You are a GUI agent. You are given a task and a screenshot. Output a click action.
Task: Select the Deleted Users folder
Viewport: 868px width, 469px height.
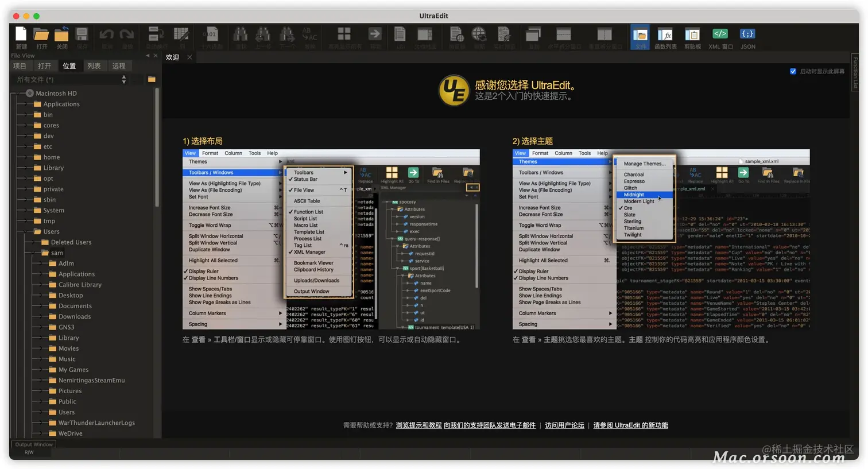pyautogui.click(x=71, y=242)
